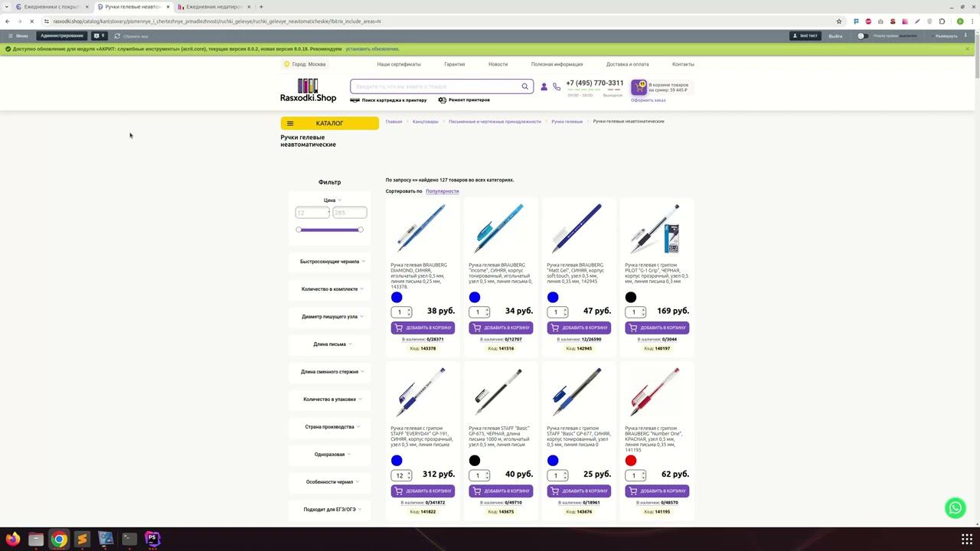This screenshot has width=980, height=551.
Task: Click the phone callback icon
Action: coord(557,87)
